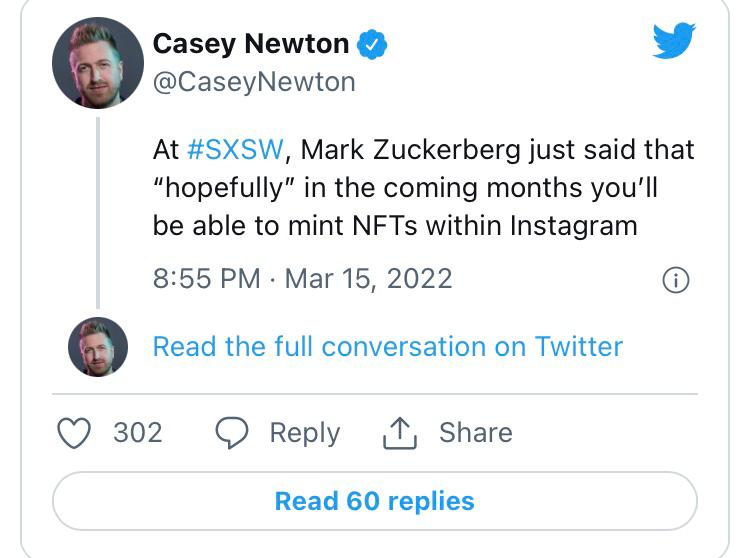
Task: Read the full conversation on Twitter
Action: [387, 347]
